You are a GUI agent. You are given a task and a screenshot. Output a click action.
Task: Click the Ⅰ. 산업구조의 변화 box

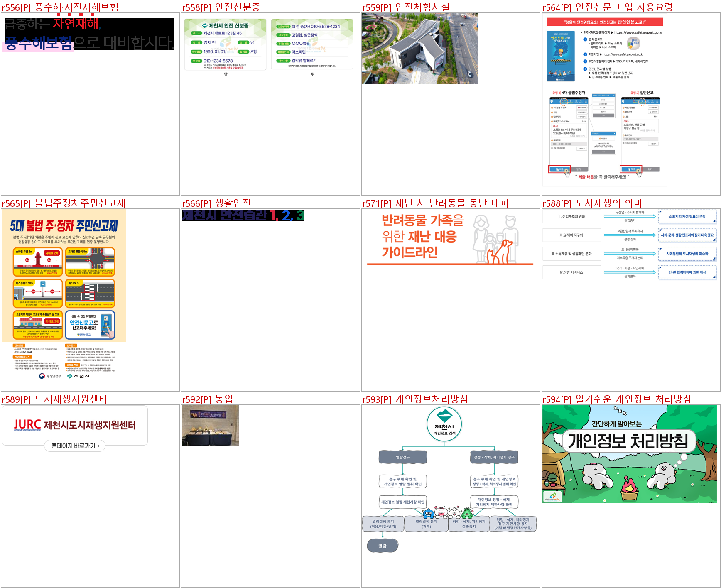click(x=571, y=217)
